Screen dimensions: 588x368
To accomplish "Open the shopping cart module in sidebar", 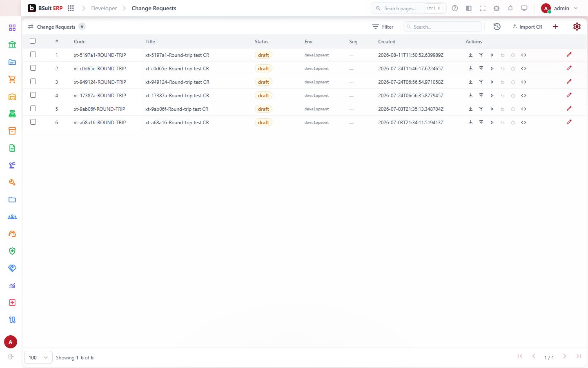I will point(12,79).
